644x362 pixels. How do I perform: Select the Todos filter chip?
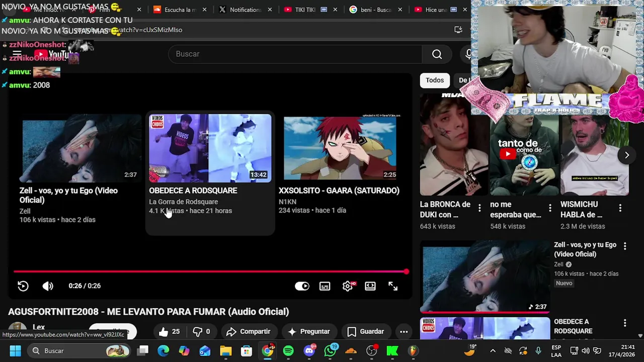[x=435, y=80]
